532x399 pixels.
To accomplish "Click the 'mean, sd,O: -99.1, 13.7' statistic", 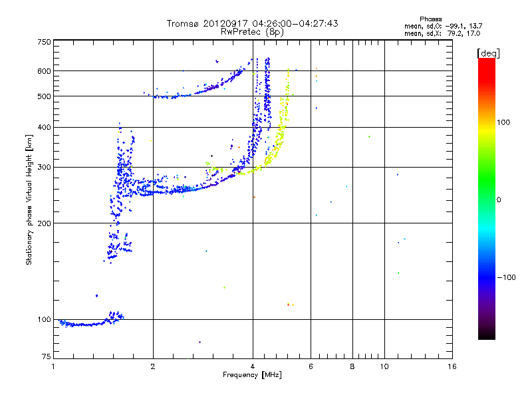I will point(443,26).
